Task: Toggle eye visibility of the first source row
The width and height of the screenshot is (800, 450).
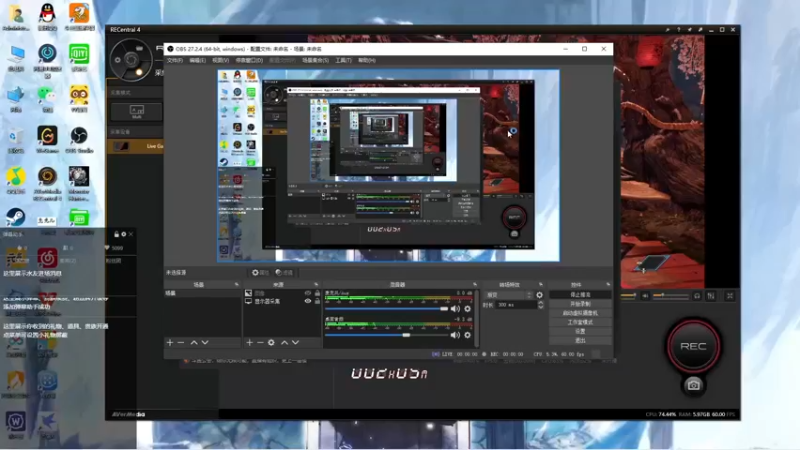Action: 308,293
